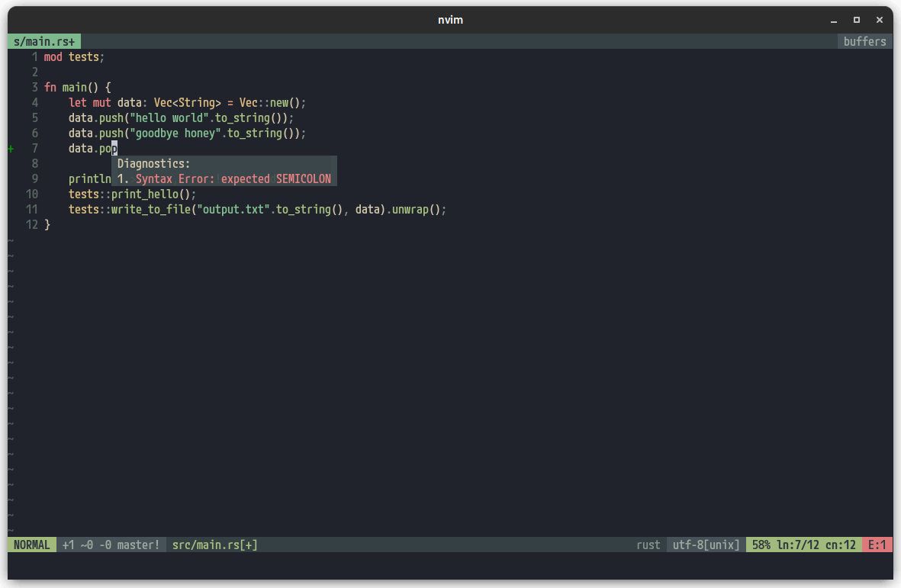The width and height of the screenshot is (901, 588).
Task: Click 'println' on line 9
Action: pyautogui.click(x=89, y=179)
